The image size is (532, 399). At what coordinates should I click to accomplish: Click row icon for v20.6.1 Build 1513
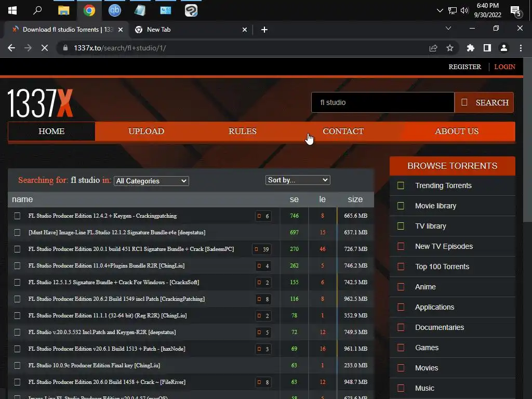click(x=17, y=349)
